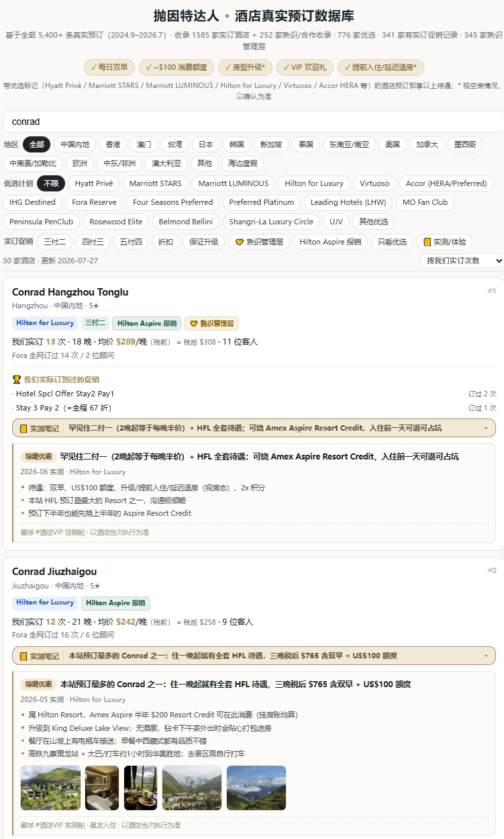The height and width of the screenshot is (839, 504).
Task: Collapse the Hangzhou Tonglu 实测笔记 bar
Action: pos(254,428)
